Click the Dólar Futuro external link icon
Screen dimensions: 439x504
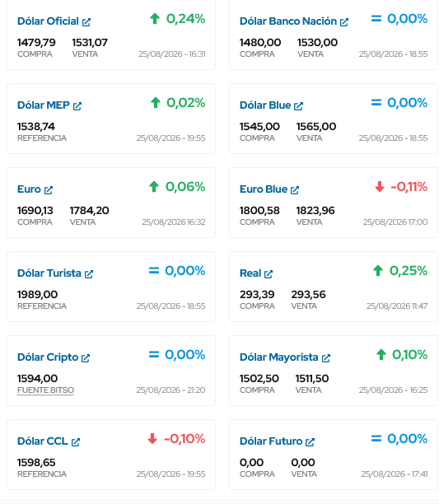pos(310,442)
